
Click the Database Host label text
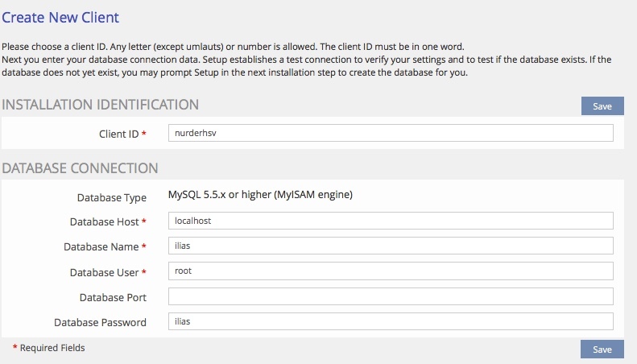click(x=104, y=221)
